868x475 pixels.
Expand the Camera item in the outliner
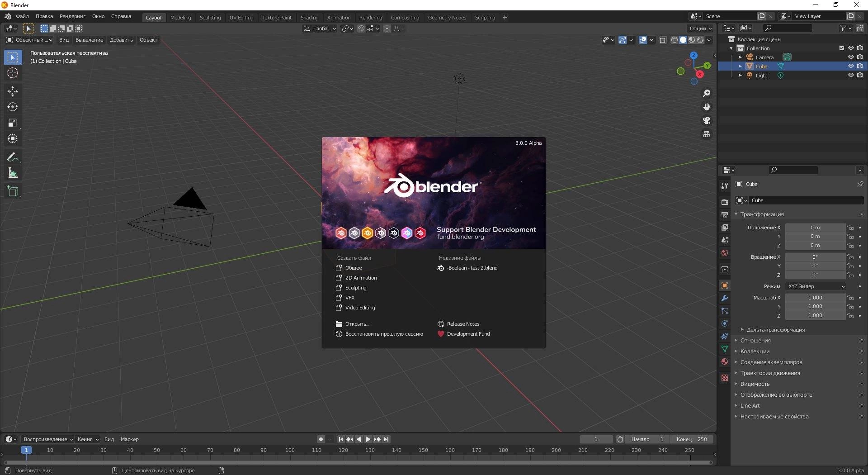[741, 57]
